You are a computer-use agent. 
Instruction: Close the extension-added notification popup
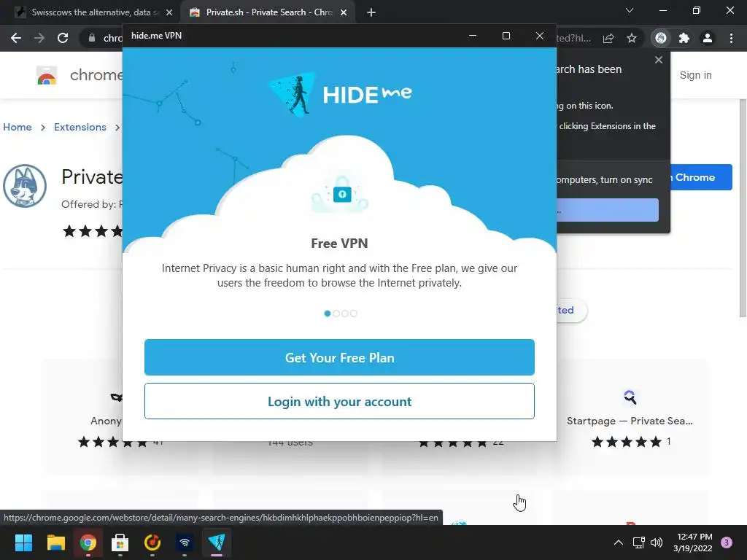[659, 60]
